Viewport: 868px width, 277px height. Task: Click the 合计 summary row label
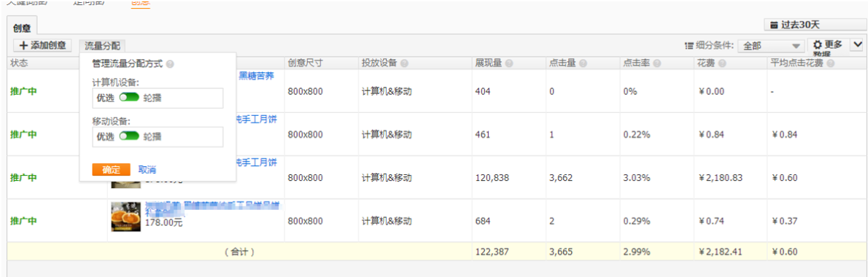pos(239,252)
